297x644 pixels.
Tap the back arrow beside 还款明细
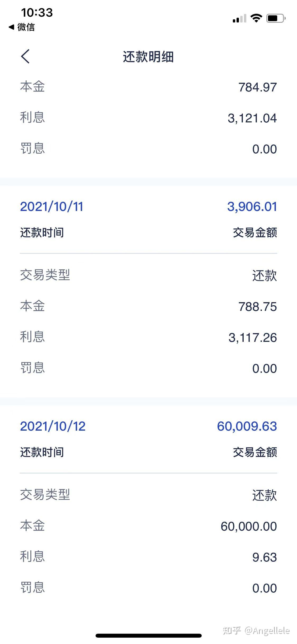tap(25, 56)
